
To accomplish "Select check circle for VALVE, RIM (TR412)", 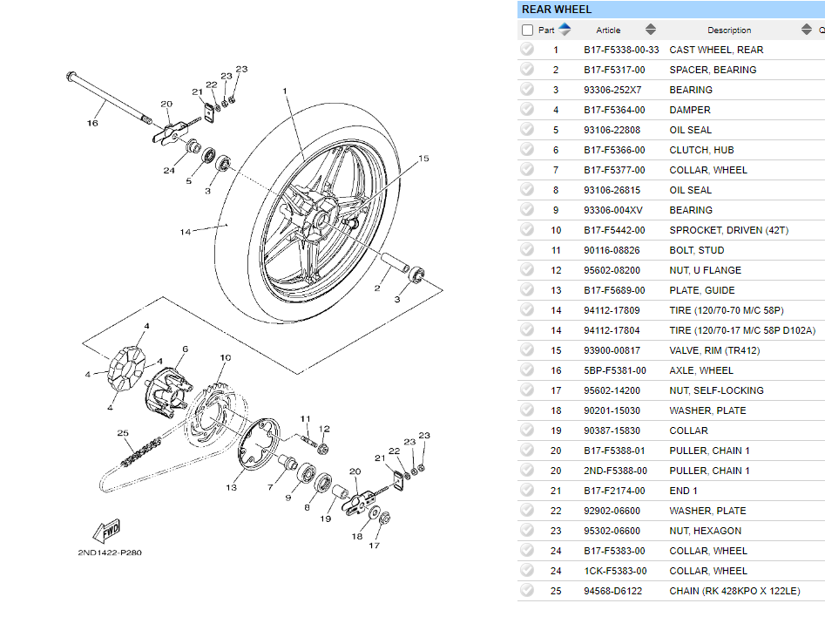I will pos(527,349).
